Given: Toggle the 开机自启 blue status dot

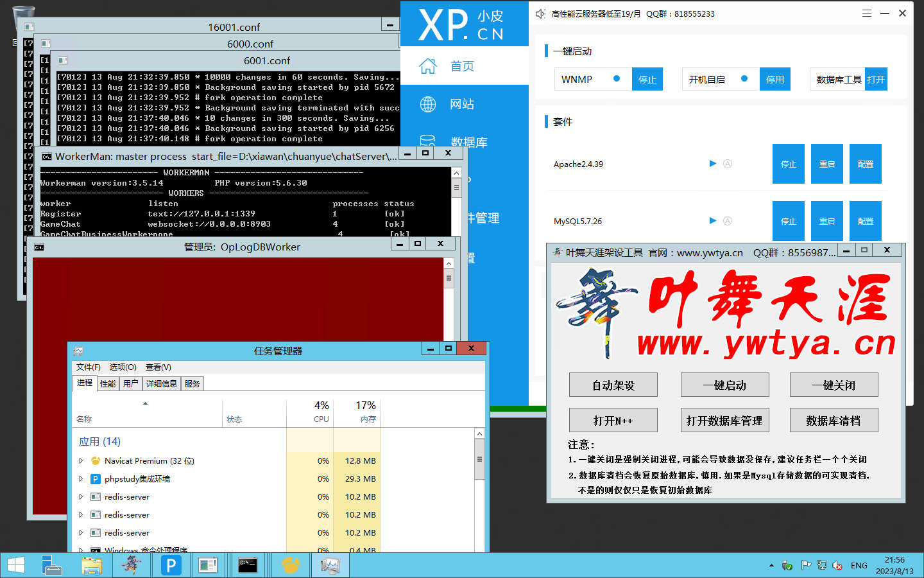Looking at the screenshot, I should click(744, 78).
